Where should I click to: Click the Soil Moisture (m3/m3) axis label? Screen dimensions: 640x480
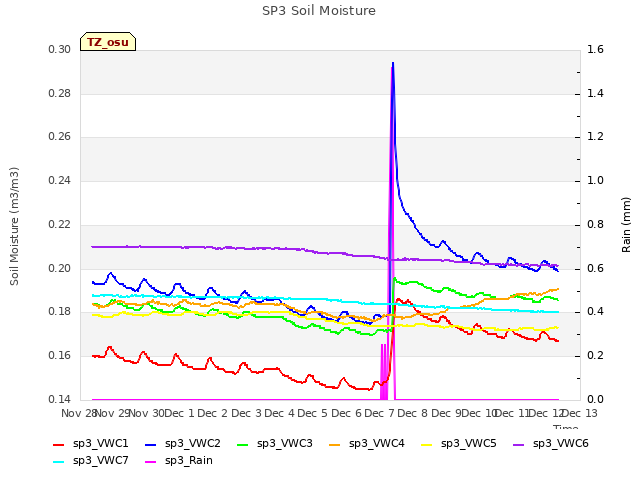coord(14,226)
